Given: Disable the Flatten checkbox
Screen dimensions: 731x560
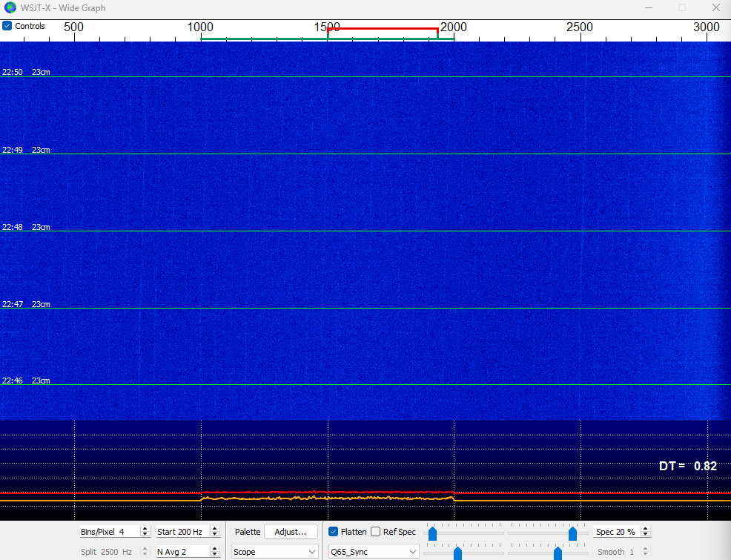Looking at the screenshot, I should (x=334, y=532).
